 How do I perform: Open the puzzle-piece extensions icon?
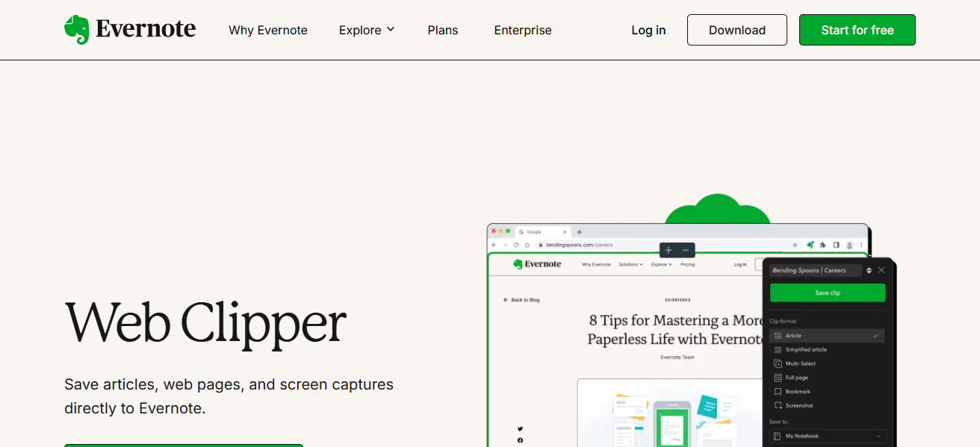(822, 245)
